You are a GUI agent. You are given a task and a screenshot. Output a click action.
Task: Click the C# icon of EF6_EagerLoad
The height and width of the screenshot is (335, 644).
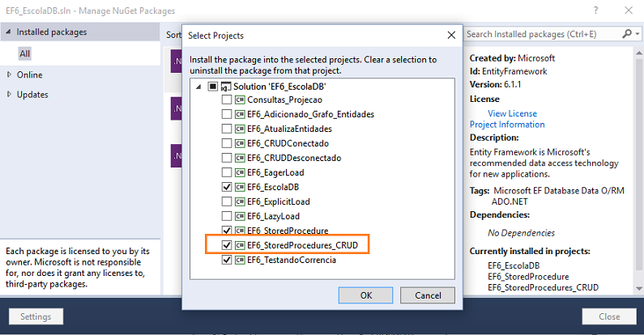coord(240,172)
